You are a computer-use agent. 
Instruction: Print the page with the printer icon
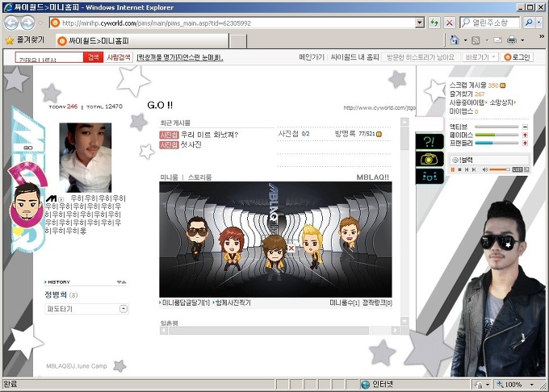tap(512, 40)
